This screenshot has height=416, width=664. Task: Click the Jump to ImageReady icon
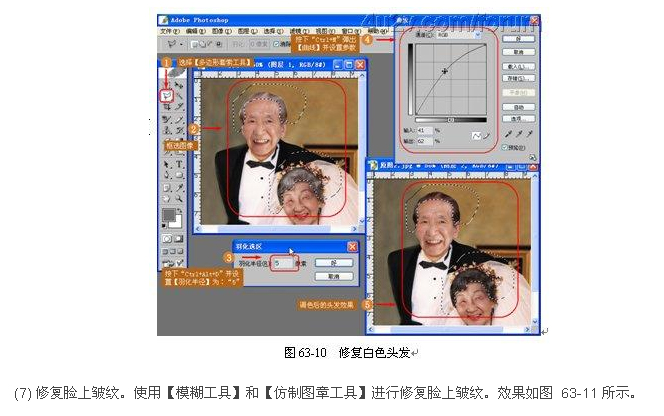pyautogui.click(x=171, y=263)
